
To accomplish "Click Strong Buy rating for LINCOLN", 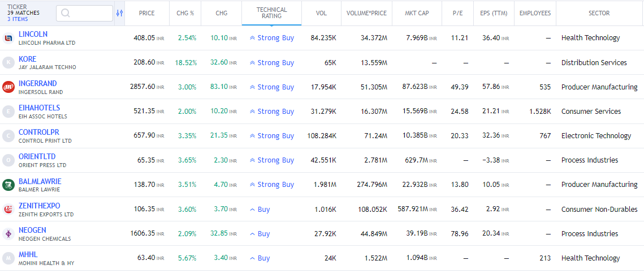I will click(x=272, y=39).
